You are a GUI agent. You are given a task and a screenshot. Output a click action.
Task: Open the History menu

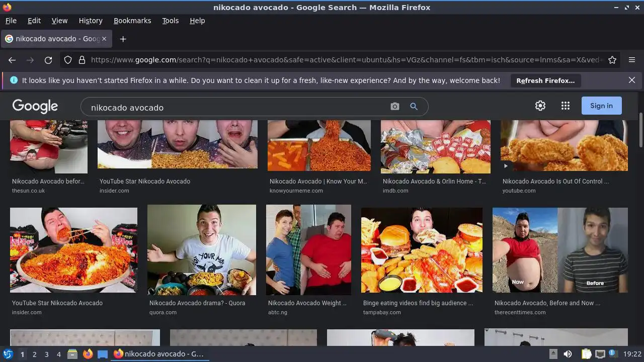[91, 21]
